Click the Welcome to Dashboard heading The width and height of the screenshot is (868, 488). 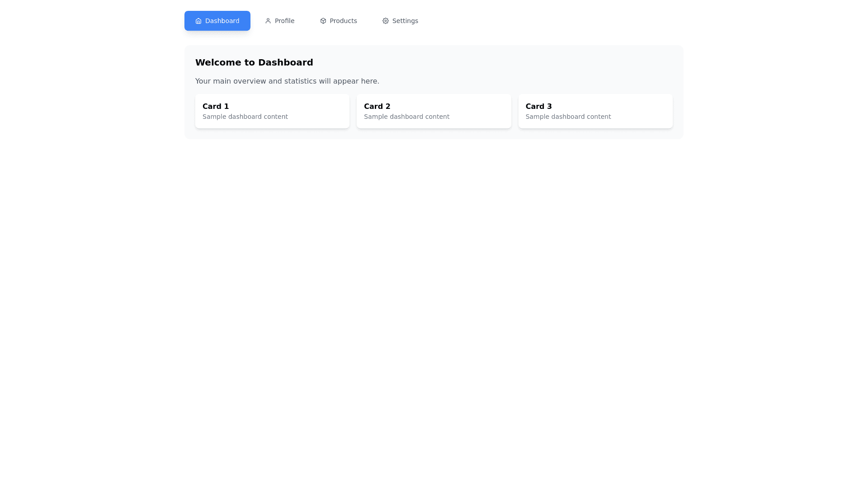[x=254, y=62]
